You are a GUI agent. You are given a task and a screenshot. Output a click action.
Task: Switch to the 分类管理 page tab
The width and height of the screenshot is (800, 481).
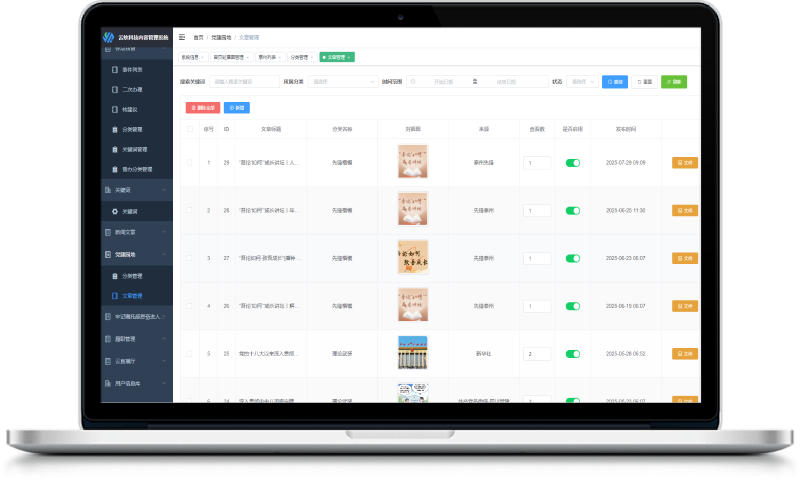pyautogui.click(x=300, y=58)
